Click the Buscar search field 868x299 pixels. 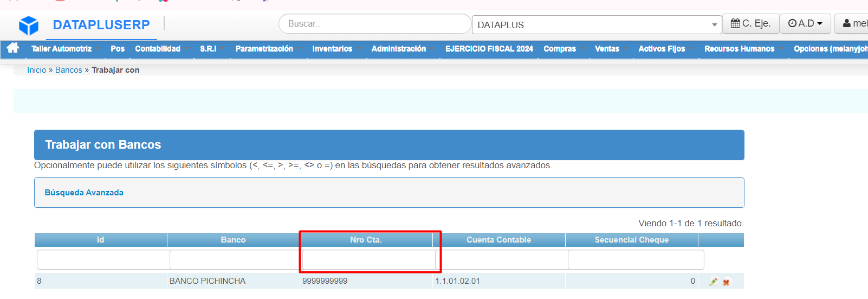[x=374, y=24]
